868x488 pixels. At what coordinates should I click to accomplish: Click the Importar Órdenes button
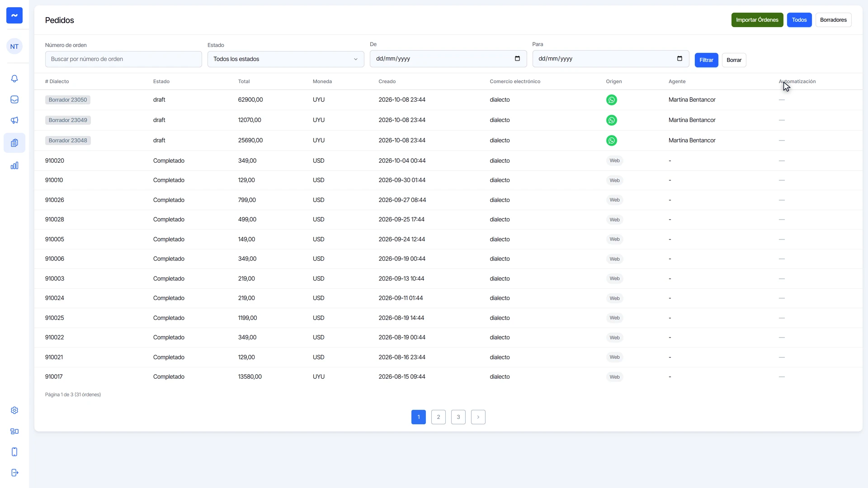pyautogui.click(x=757, y=20)
